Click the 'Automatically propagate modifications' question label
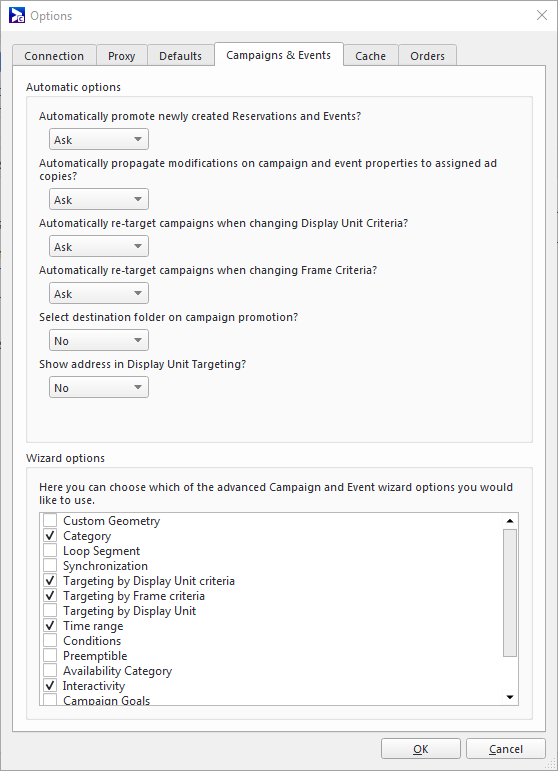The image size is (558, 771). (x=268, y=169)
